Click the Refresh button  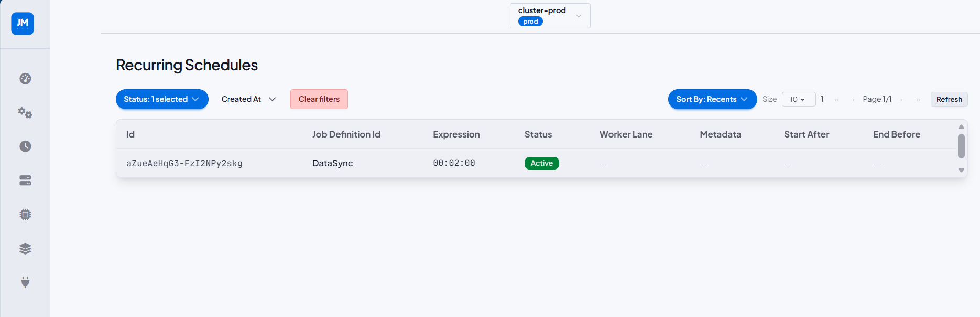[x=949, y=99]
